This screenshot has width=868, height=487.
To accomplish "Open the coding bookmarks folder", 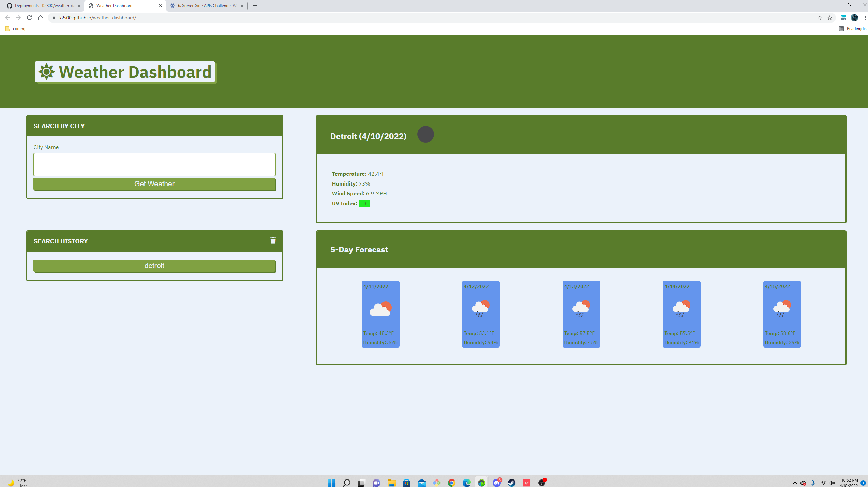I will [16, 29].
